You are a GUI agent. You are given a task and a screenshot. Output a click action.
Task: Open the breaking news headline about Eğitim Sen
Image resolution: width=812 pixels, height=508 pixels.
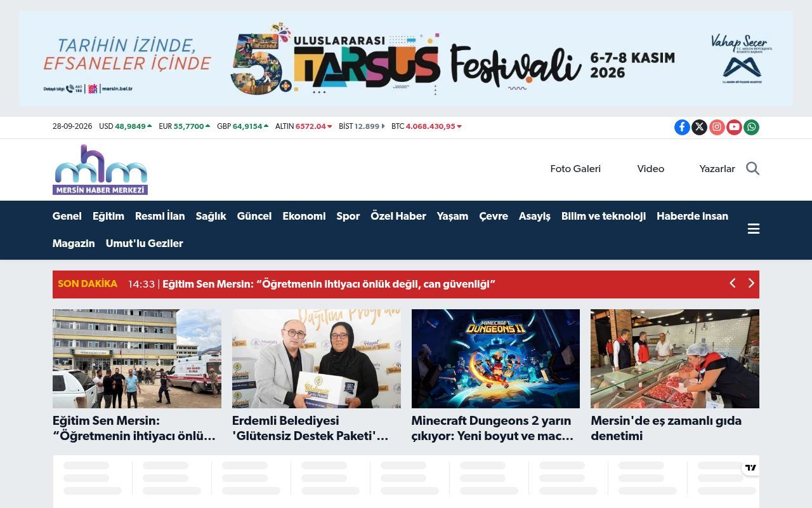329,284
